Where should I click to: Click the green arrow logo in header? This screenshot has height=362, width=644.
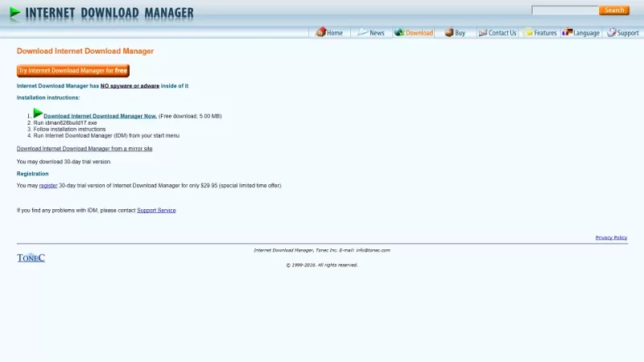[14, 14]
